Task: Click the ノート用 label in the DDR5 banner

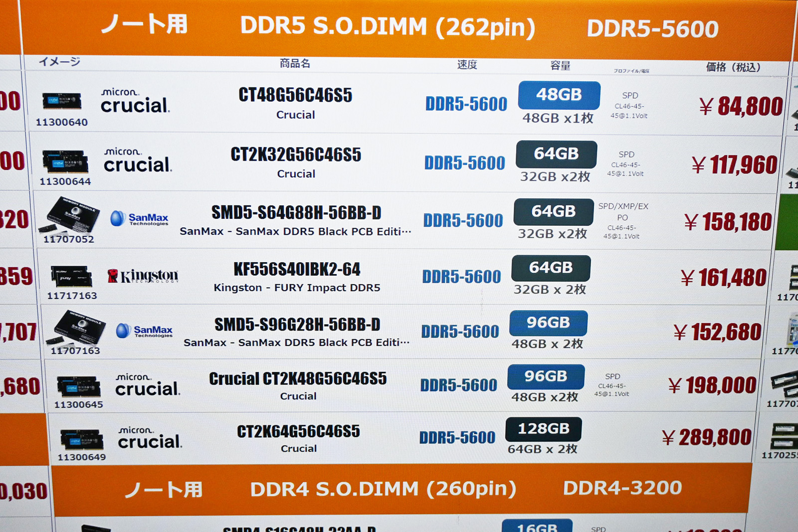Action: point(145,24)
